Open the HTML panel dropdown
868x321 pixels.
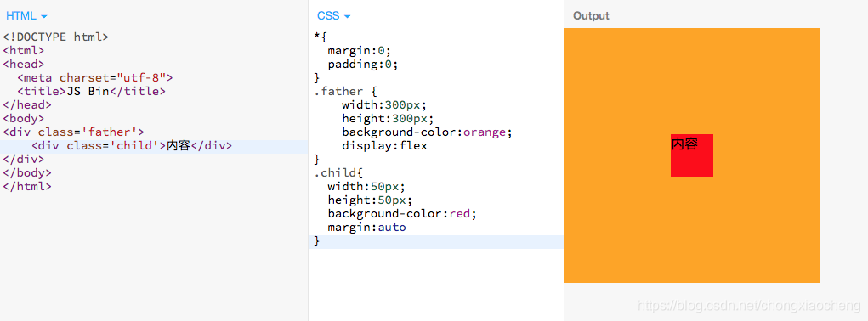pos(26,16)
